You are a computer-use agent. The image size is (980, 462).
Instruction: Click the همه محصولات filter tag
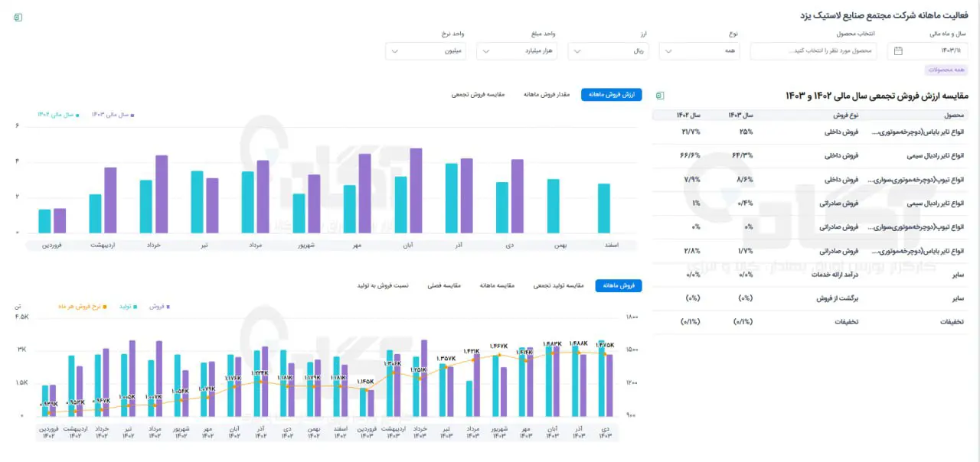click(x=946, y=70)
